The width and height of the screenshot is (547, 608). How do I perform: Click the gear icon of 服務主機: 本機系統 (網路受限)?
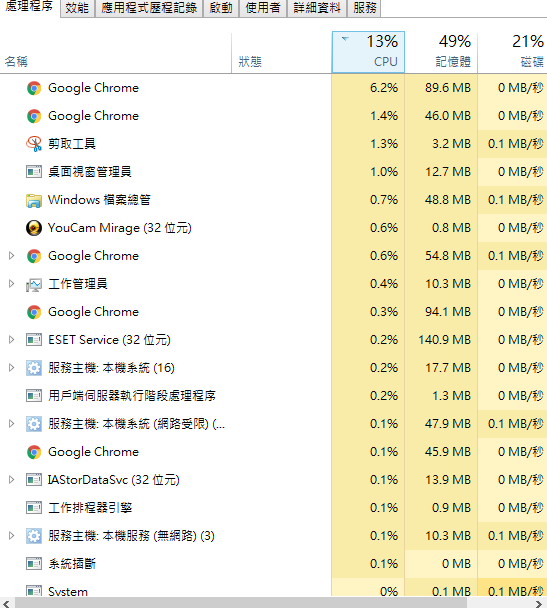34,424
